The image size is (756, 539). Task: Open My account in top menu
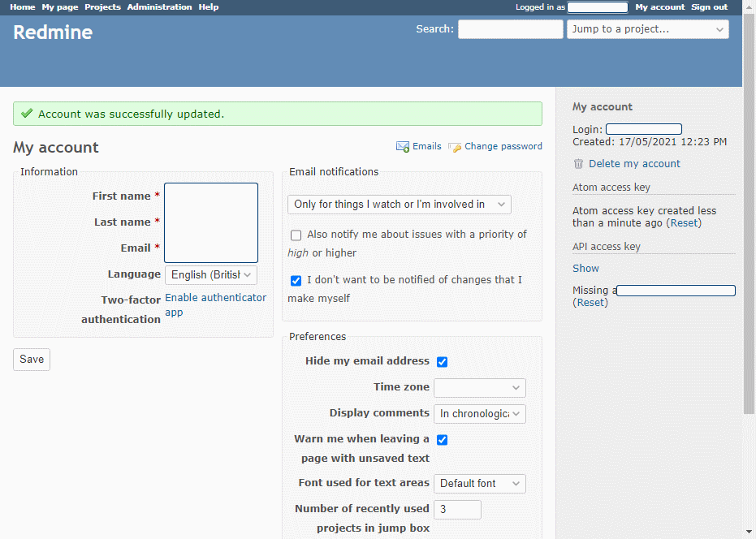point(660,7)
